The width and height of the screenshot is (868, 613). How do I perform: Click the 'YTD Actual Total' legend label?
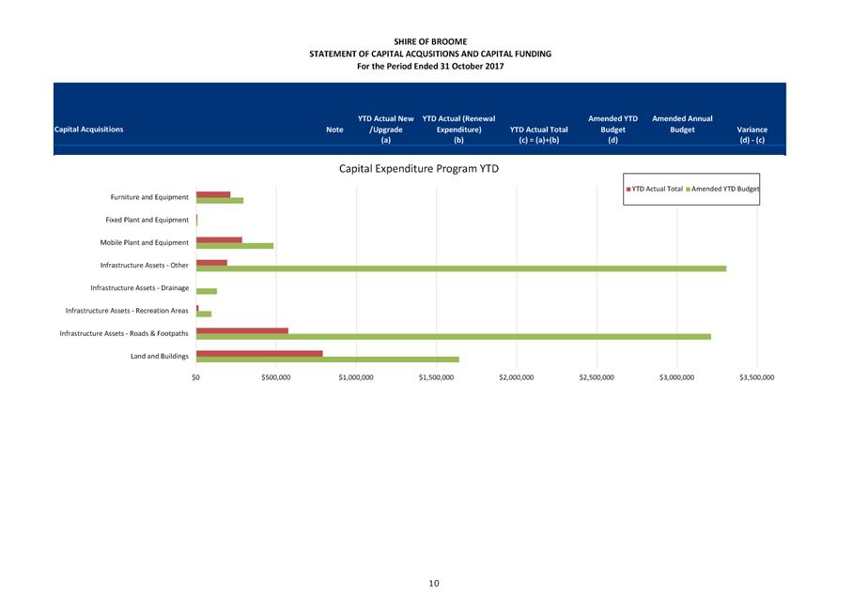657,189
